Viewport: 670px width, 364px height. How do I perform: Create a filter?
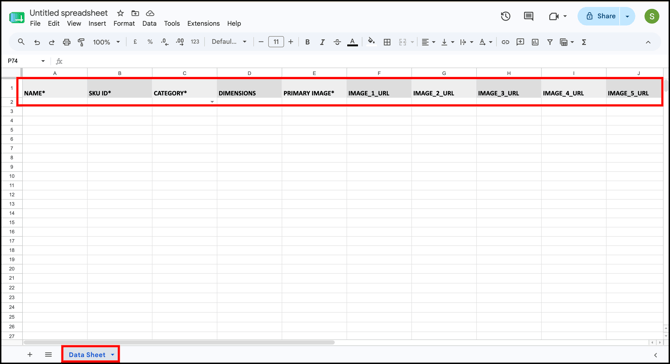click(x=550, y=42)
